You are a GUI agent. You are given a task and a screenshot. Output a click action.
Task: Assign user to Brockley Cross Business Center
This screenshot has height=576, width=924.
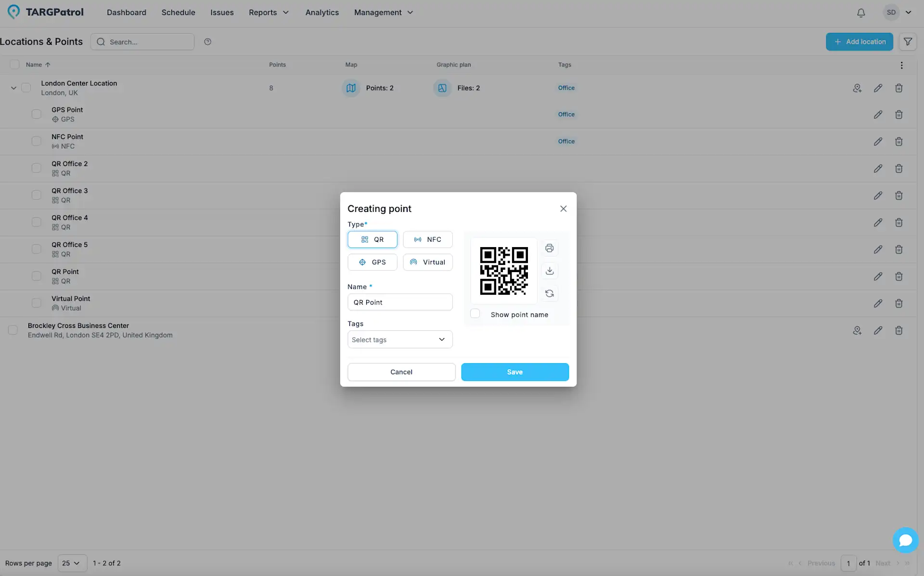click(857, 330)
